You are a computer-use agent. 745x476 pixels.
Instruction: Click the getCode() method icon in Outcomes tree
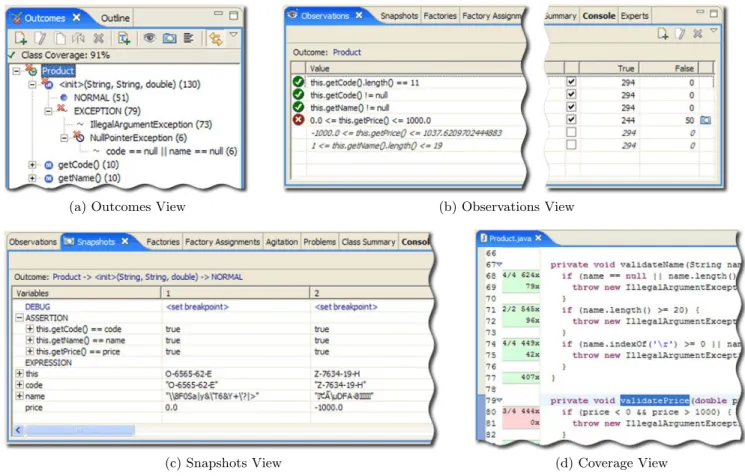[48, 165]
